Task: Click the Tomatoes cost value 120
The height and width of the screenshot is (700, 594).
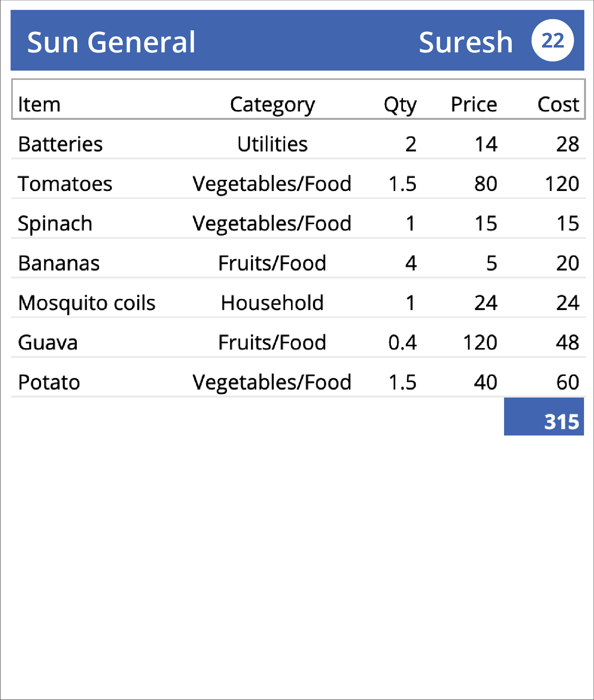Action: [562, 184]
